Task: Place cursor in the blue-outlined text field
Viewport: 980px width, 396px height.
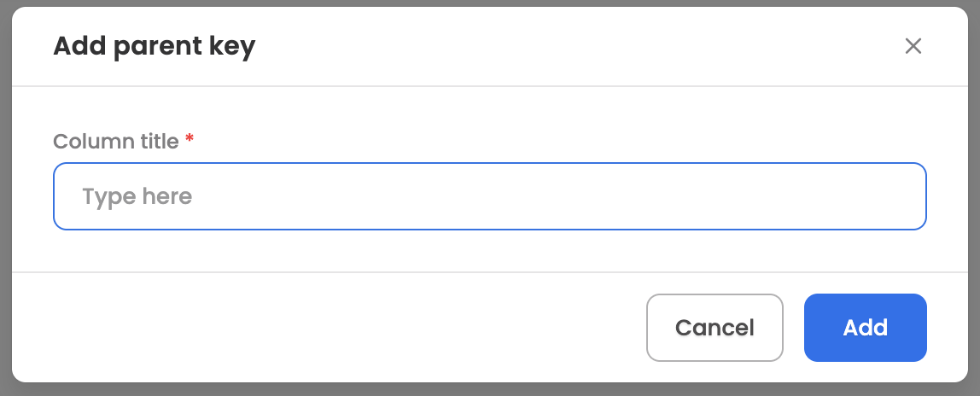Action: tap(489, 196)
